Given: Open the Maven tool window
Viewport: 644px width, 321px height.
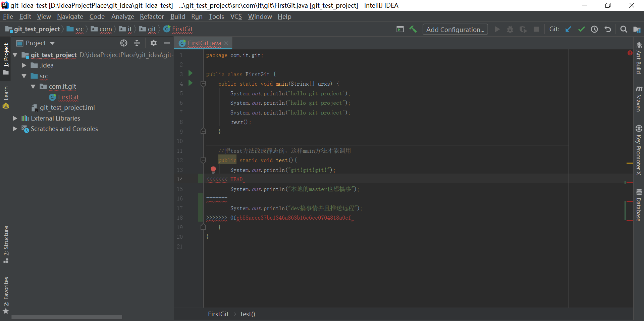Looking at the screenshot, I should 639,99.
